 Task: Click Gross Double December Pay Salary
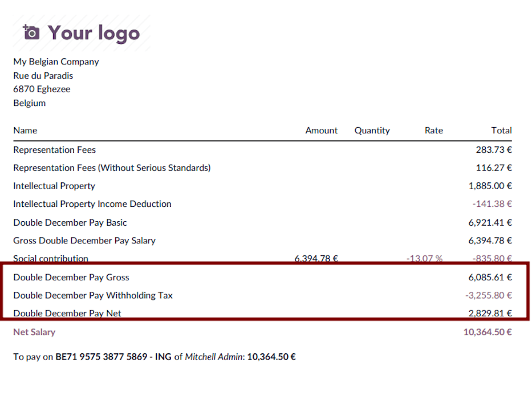coord(84,240)
